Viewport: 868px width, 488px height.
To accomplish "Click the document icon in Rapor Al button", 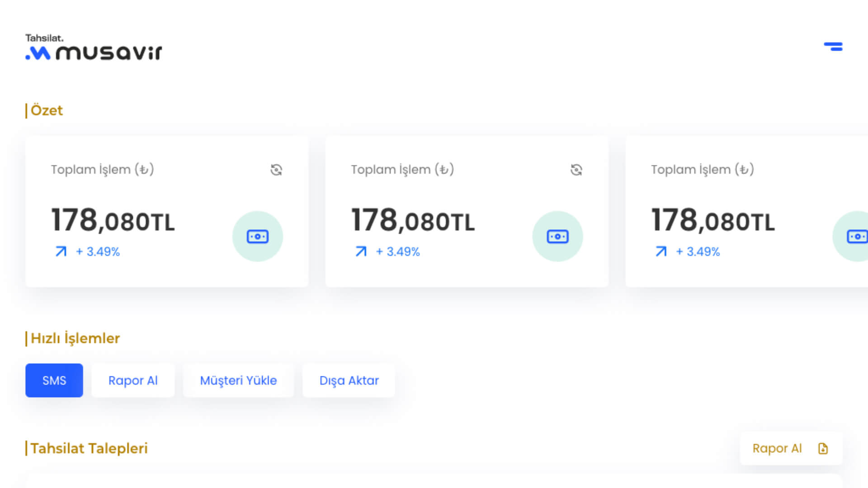I will (x=823, y=448).
